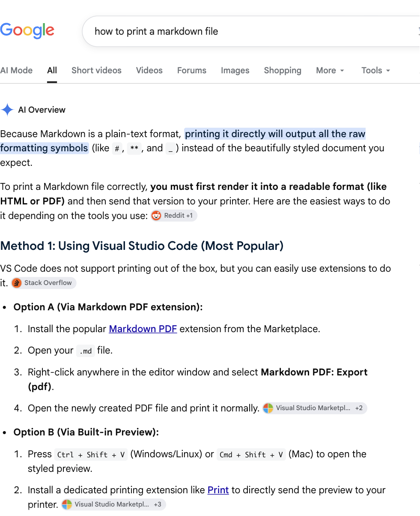Expand the Tools dropdown
Viewport: 420px width, 516px height.
[x=376, y=70]
